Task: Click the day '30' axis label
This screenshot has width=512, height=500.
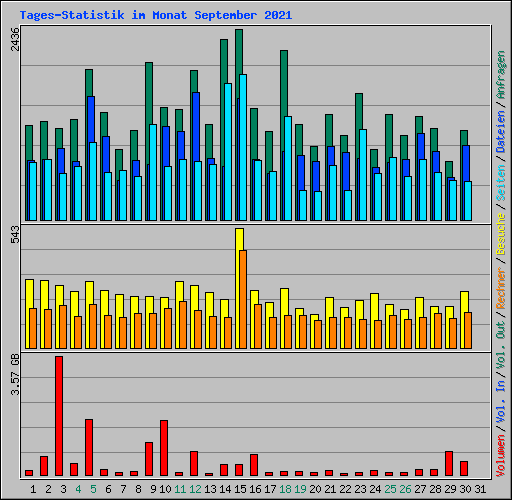Action: (465, 489)
